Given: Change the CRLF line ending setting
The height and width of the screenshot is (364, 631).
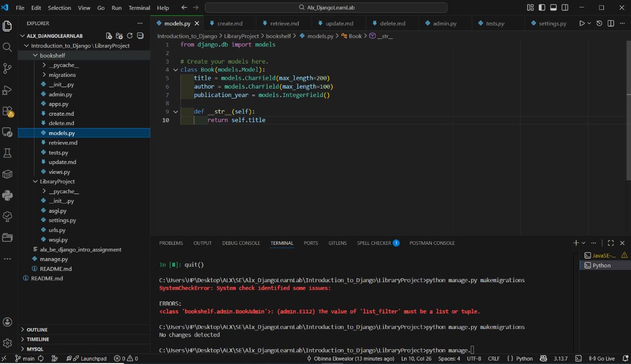Looking at the screenshot, I should point(494,359).
